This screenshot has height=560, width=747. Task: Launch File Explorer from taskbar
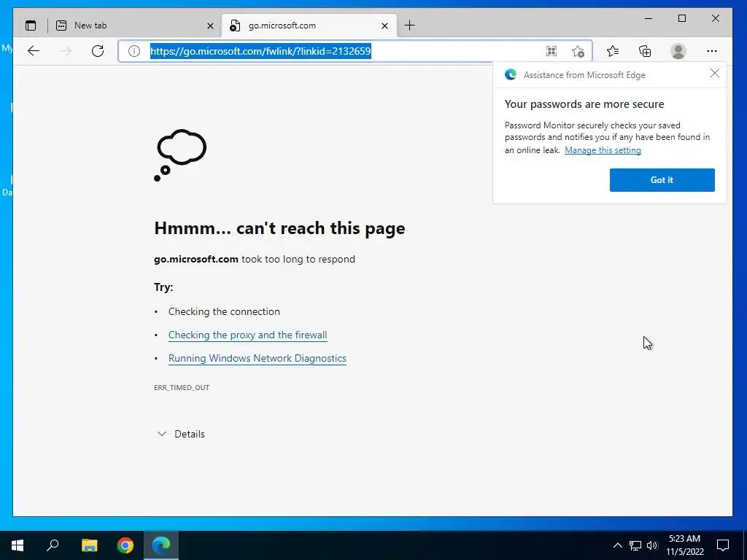[89, 545]
